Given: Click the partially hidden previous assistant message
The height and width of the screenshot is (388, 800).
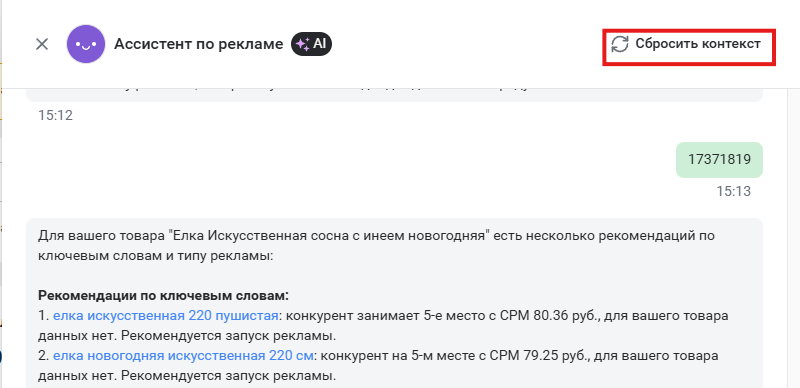Looking at the screenshot, I should pyautogui.click(x=394, y=94).
